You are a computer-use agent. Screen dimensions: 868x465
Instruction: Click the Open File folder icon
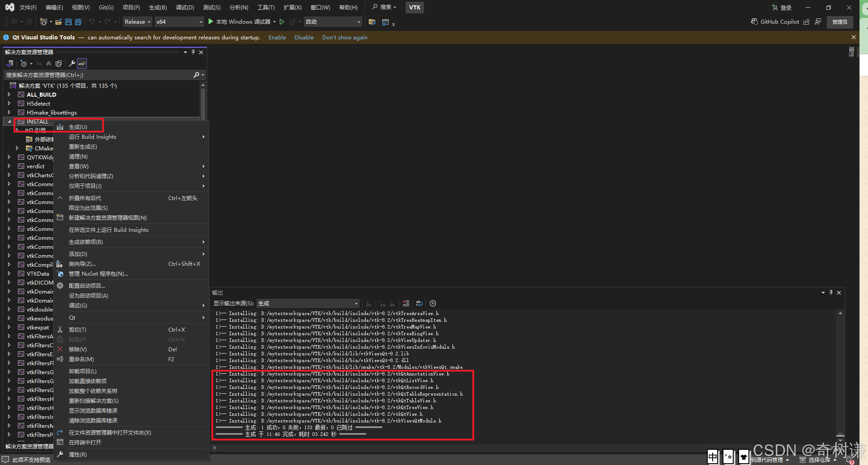coord(58,21)
